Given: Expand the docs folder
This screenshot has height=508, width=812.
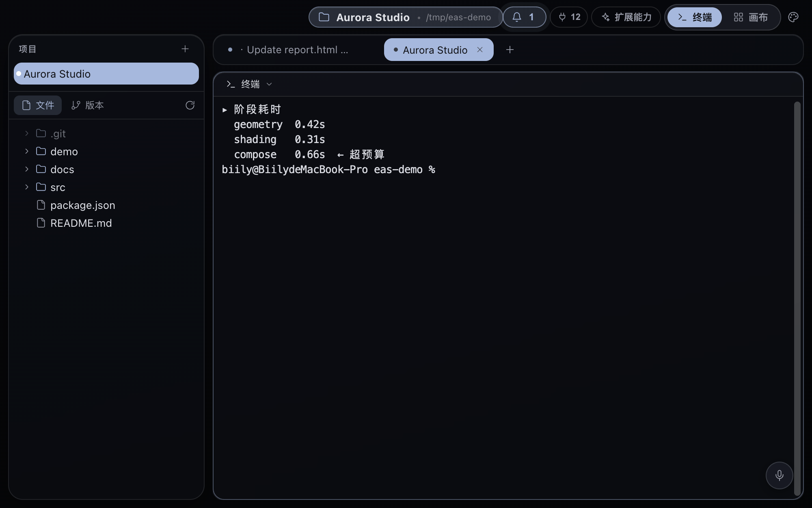Looking at the screenshot, I should [27, 169].
